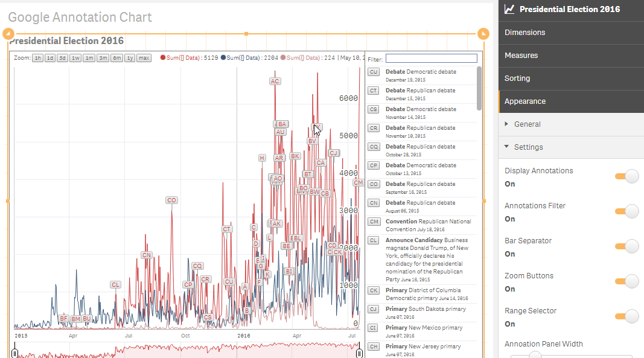Select CT Republican debate annotation tag

coord(374,91)
